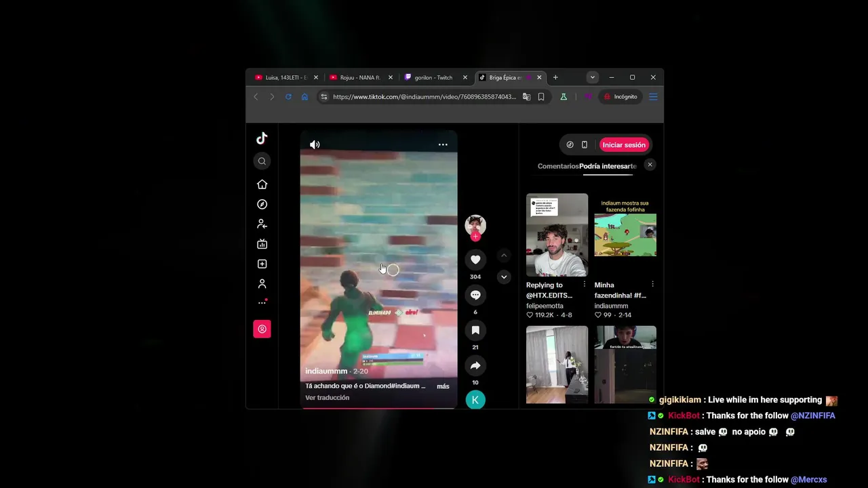Open felipeemotta author link

545,306
